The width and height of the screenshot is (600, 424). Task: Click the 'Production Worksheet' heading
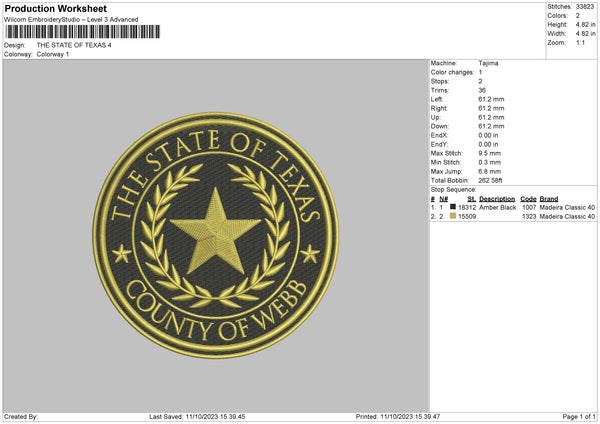[x=55, y=8]
